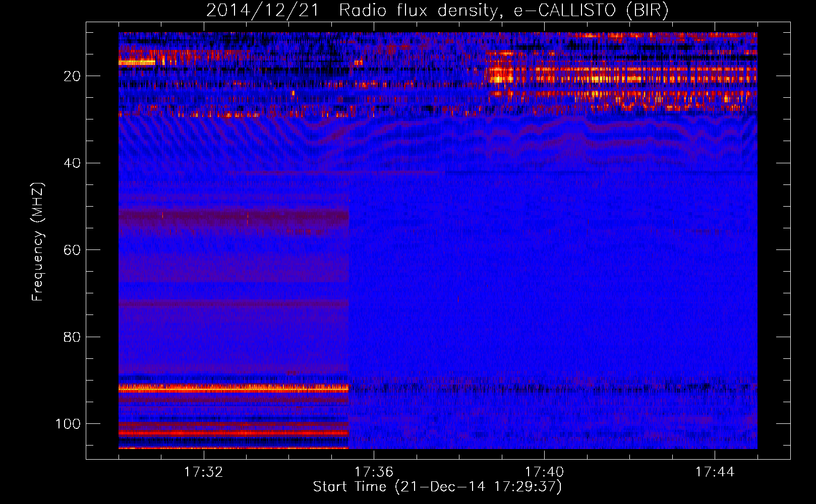Click the 20 MHz frequency tick label
Image resolution: width=816 pixels, height=504 pixels.
pyautogui.click(x=72, y=76)
